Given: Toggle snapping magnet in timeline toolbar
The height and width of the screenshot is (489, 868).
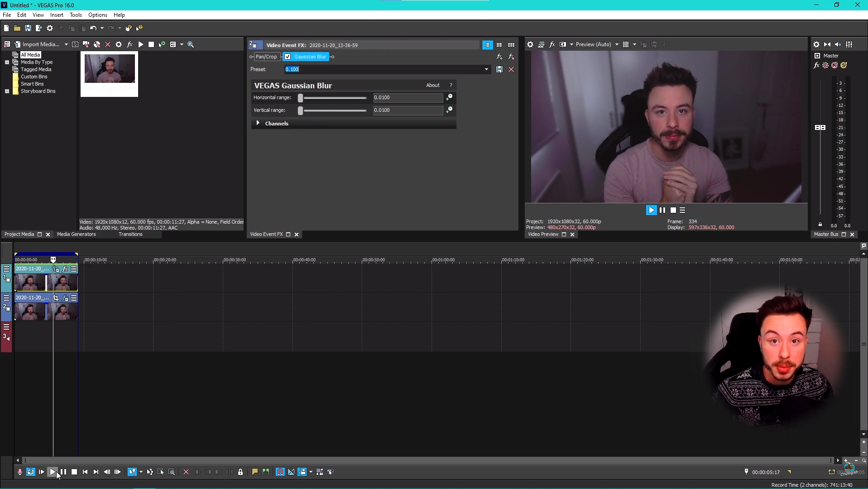Looking at the screenshot, I should 280,472.
